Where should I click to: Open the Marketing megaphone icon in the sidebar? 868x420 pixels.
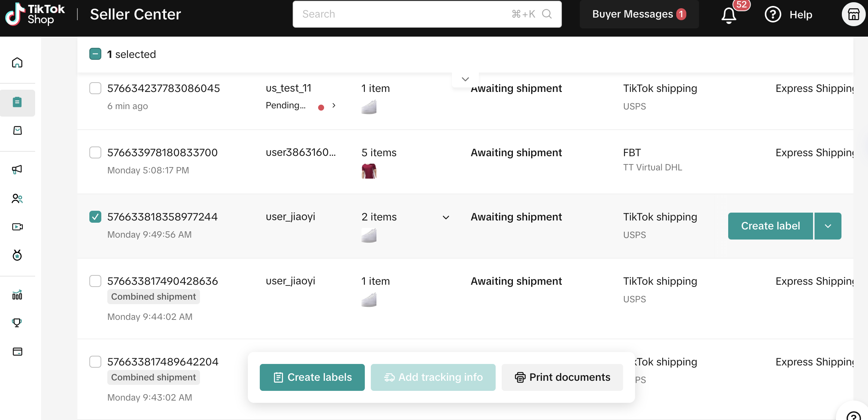(17, 170)
